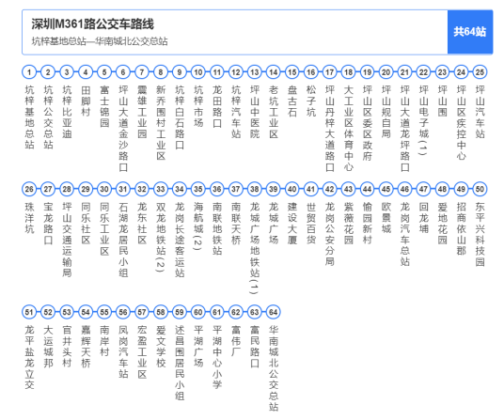The width and height of the screenshot is (504, 420).
Task: Click the 坑梓基地总站—华南城北公交总站 subtitle
Action: [100, 41]
